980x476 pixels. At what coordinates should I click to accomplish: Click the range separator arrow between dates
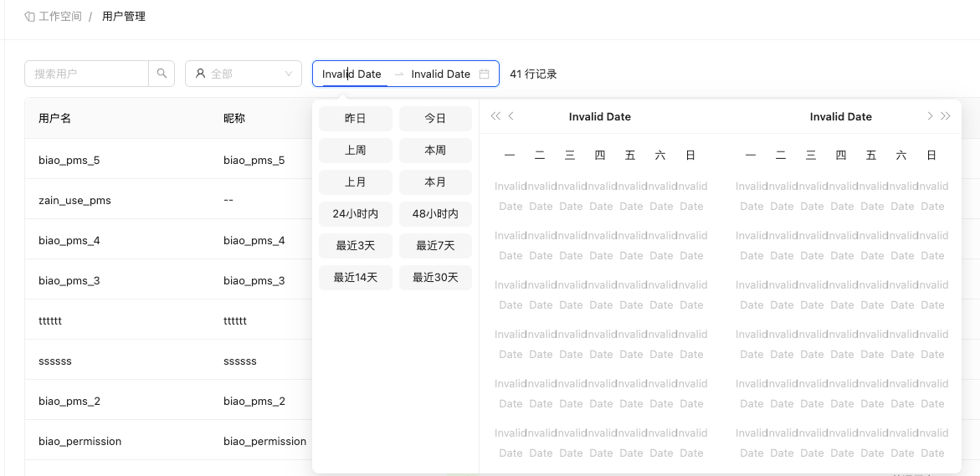coord(398,74)
